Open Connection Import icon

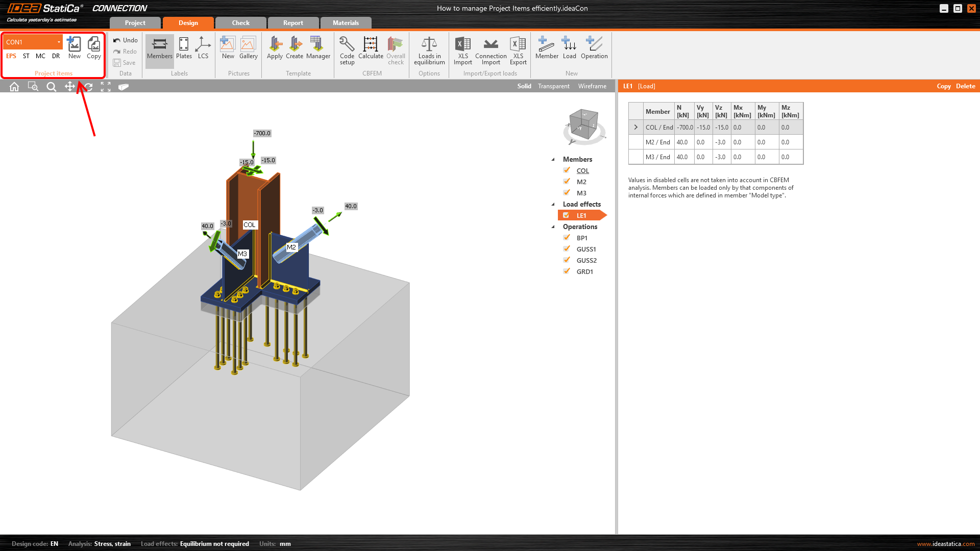pyautogui.click(x=491, y=45)
